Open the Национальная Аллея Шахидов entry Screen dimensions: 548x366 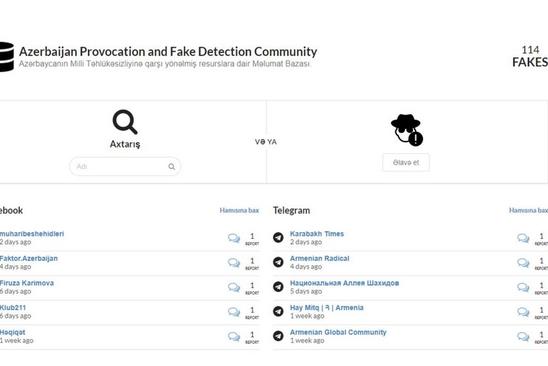pyautogui.click(x=345, y=283)
